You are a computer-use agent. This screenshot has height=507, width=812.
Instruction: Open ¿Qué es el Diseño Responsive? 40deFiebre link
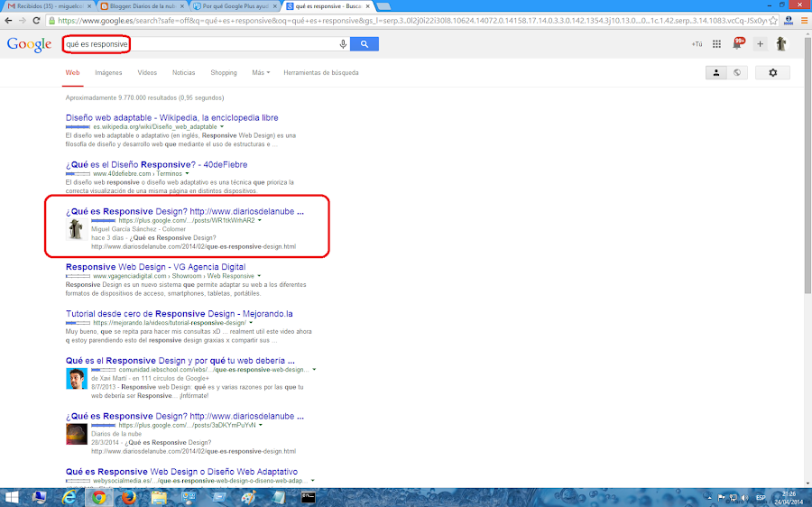tap(156, 165)
